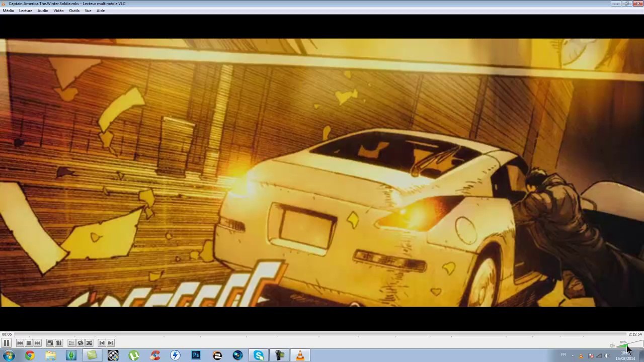Click the VLC cone in system tray
The width and height of the screenshot is (644, 362).
[x=581, y=356]
